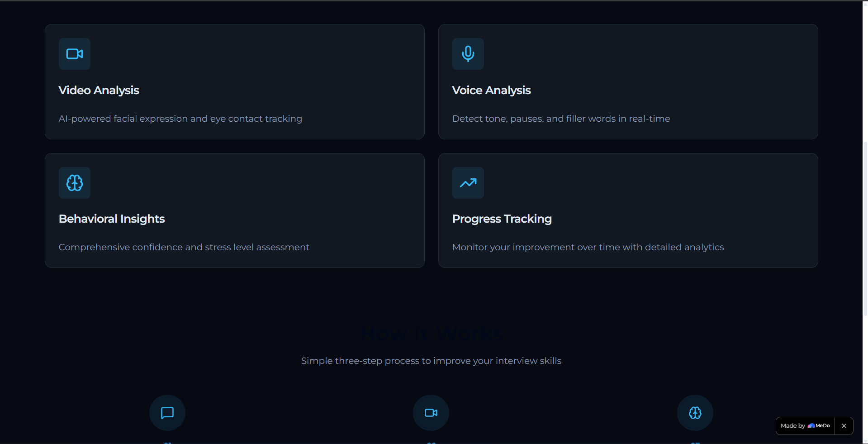This screenshot has height=444, width=868.
Task: Select the Progress Tracking heading
Action: 502,219
